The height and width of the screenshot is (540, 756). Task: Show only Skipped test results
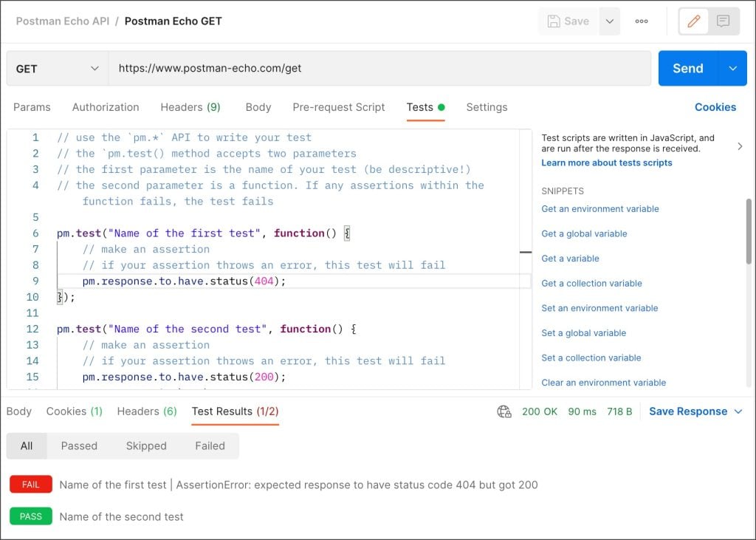tap(145, 445)
